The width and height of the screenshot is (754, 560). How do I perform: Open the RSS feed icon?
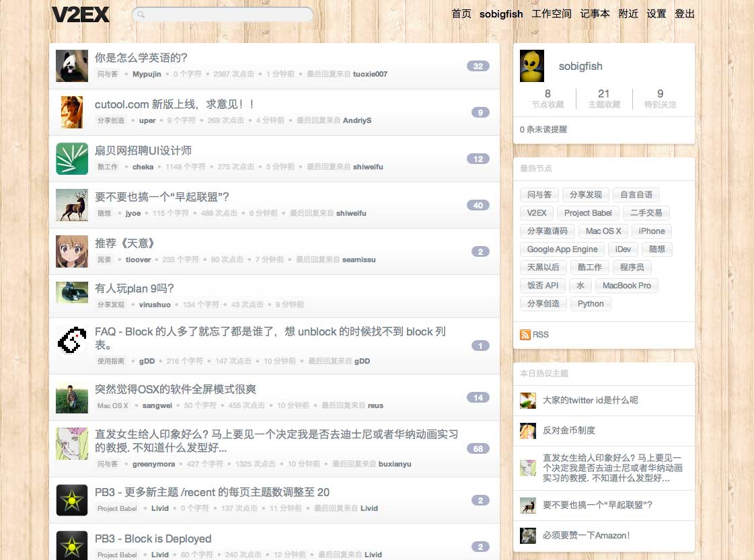point(525,335)
